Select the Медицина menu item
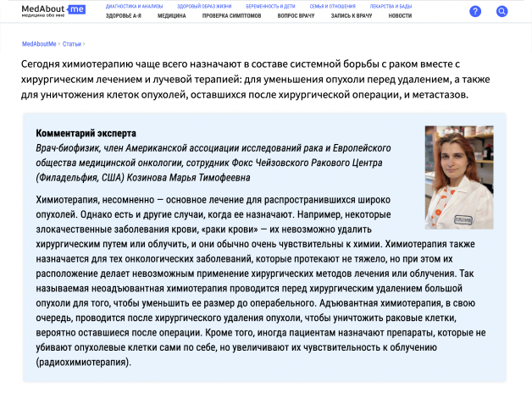Image resolution: width=532 pixels, height=393 pixels. (x=172, y=16)
